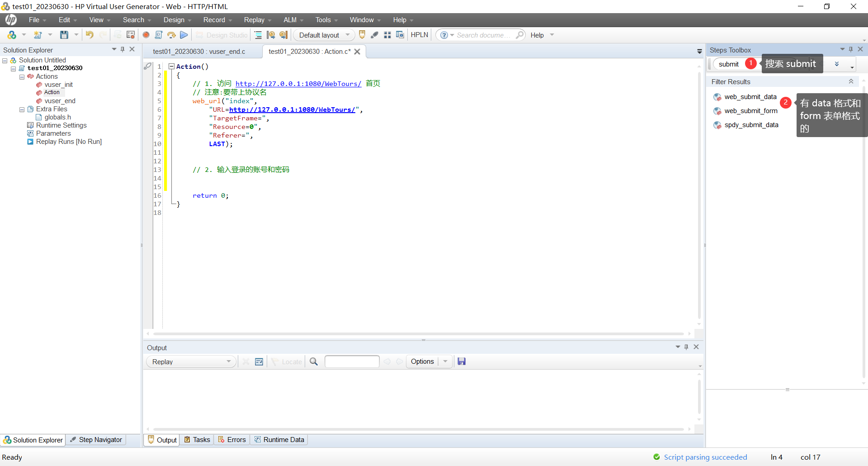Click the HP logo icon
Viewport: 868px width, 466px height.
pos(11,19)
